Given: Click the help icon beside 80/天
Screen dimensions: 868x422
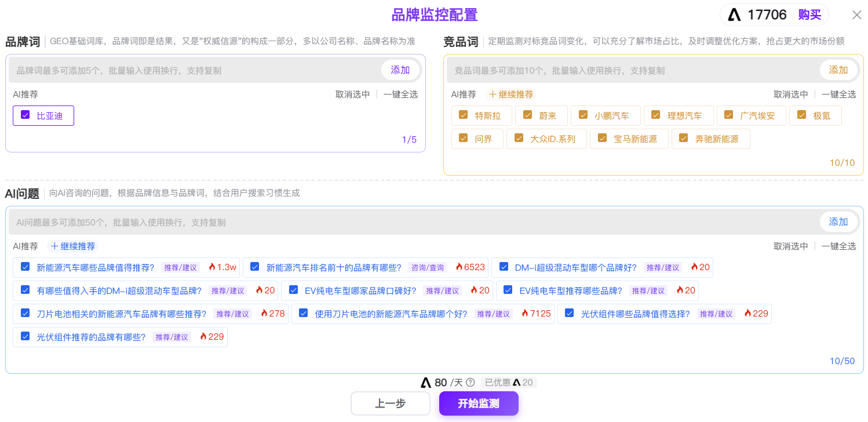Looking at the screenshot, I should point(471,383).
